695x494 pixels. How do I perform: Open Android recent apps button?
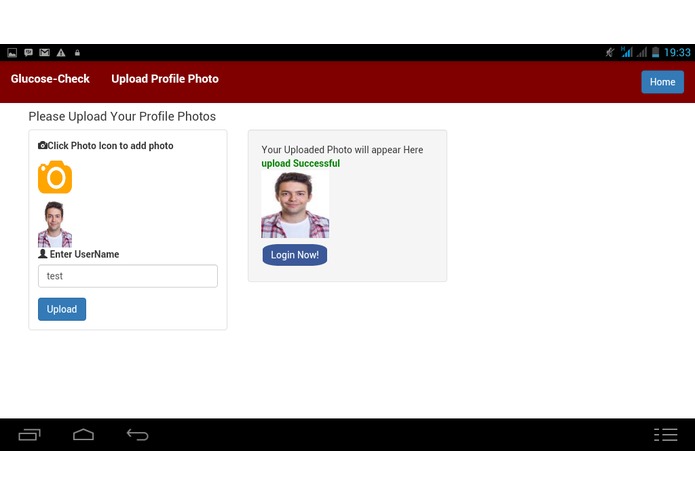pos(29,435)
